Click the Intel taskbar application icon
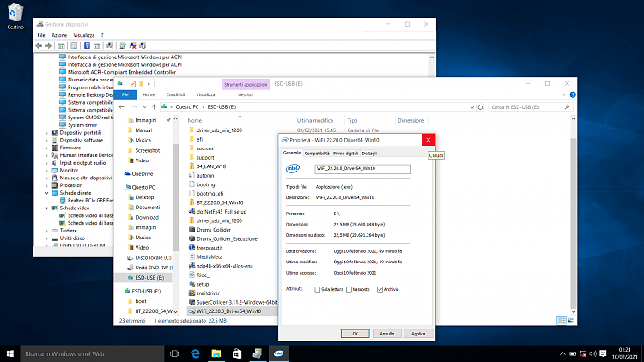This screenshot has width=644, height=362. pyautogui.click(x=278, y=353)
